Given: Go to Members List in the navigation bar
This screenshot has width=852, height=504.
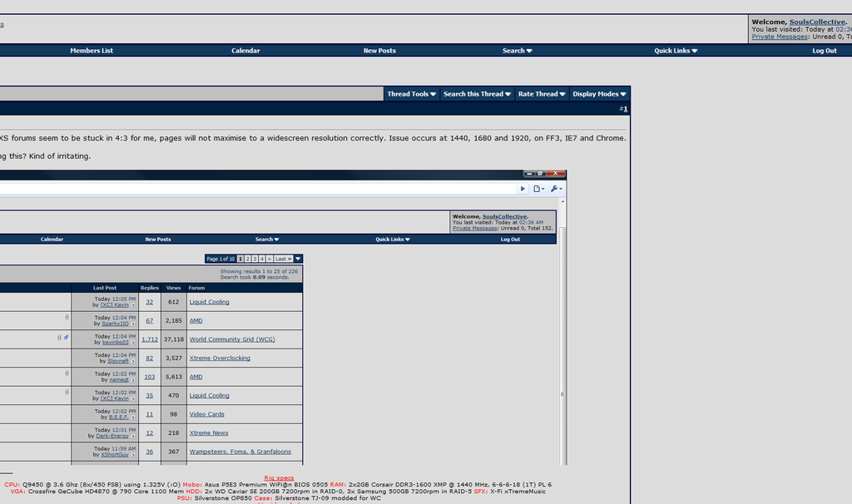Looking at the screenshot, I should [92, 51].
